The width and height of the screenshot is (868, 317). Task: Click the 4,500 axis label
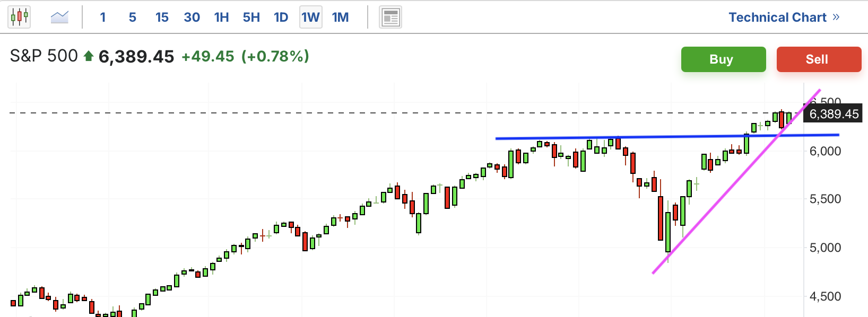point(825,296)
